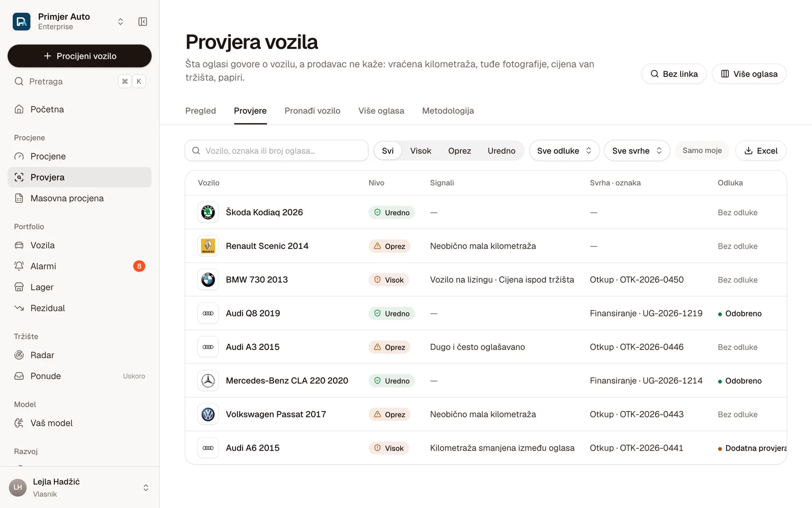Click the Radar target icon
This screenshot has height=508, width=812.
[19, 355]
